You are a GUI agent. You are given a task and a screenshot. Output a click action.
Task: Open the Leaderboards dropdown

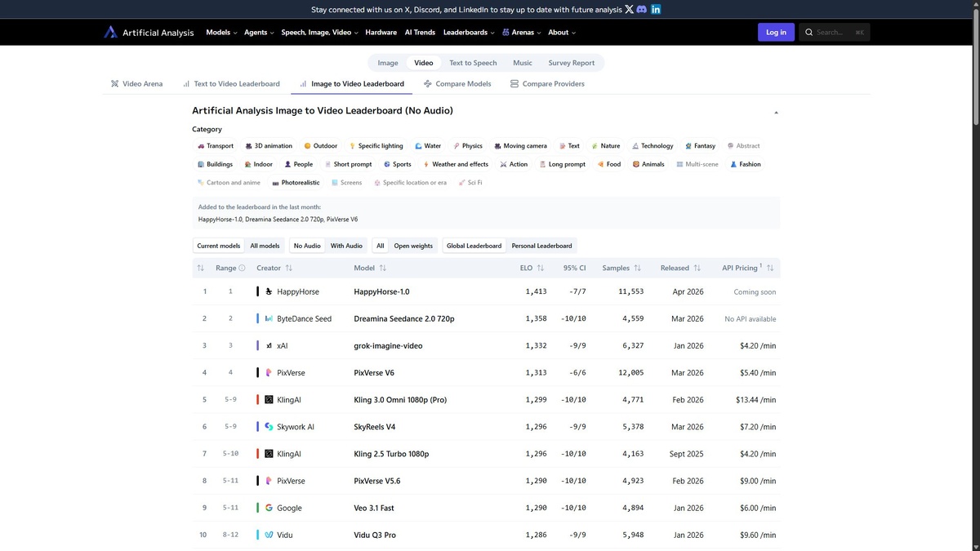point(469,33)
